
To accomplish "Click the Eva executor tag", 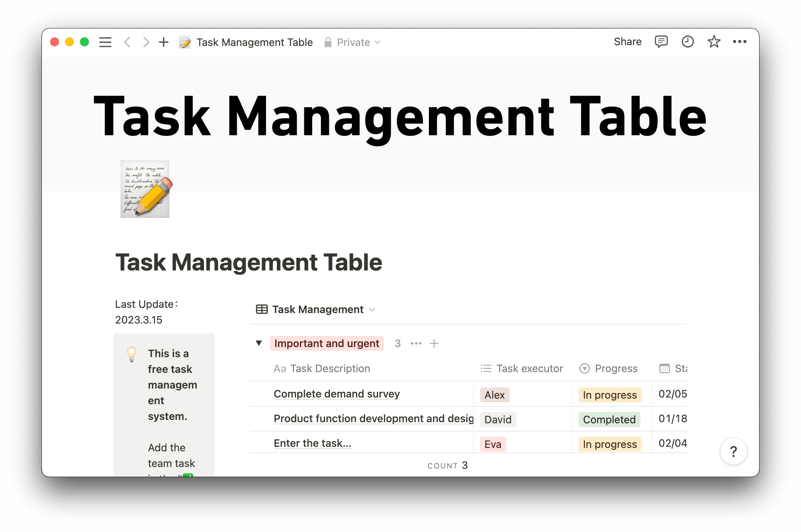I will (x=492, y=444).
